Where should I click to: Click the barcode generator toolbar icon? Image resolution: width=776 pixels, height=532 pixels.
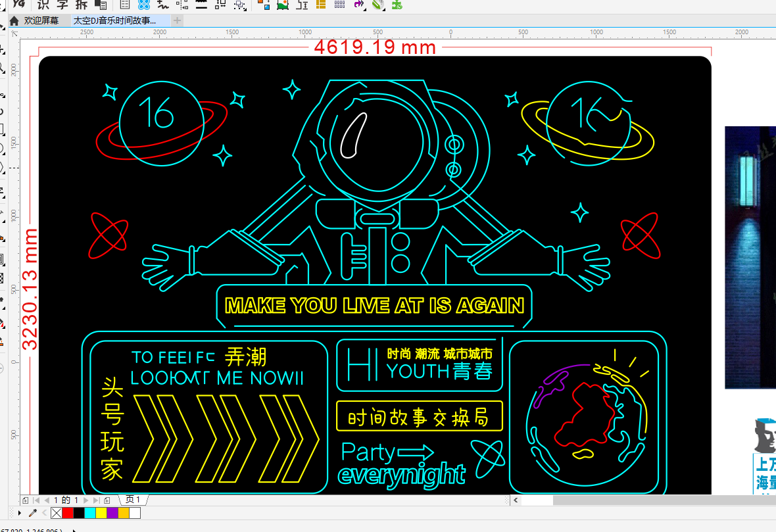pos(340,6)
